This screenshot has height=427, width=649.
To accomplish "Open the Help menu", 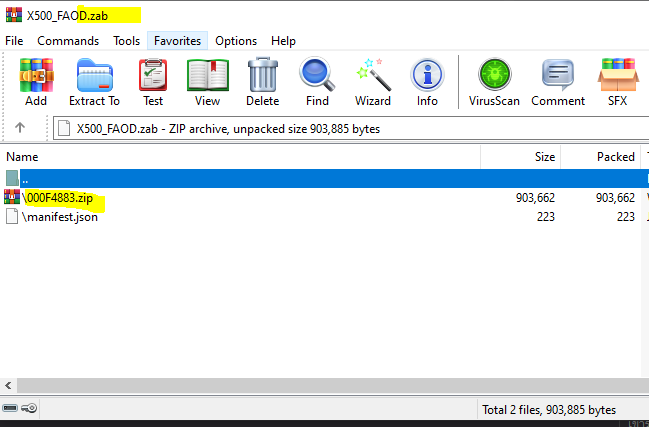I will pos(284,41).
